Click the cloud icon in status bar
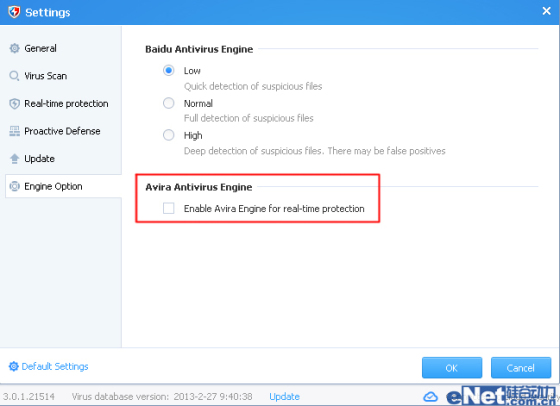Image resolution: width=560 pixels, height=406 pixels. tap(430, 396)
